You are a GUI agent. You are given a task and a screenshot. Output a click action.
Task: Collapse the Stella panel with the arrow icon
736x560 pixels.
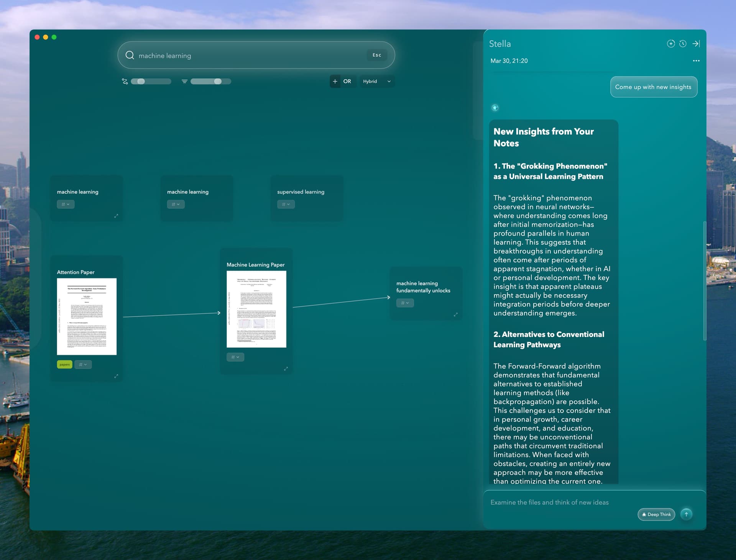click(696, 44)
